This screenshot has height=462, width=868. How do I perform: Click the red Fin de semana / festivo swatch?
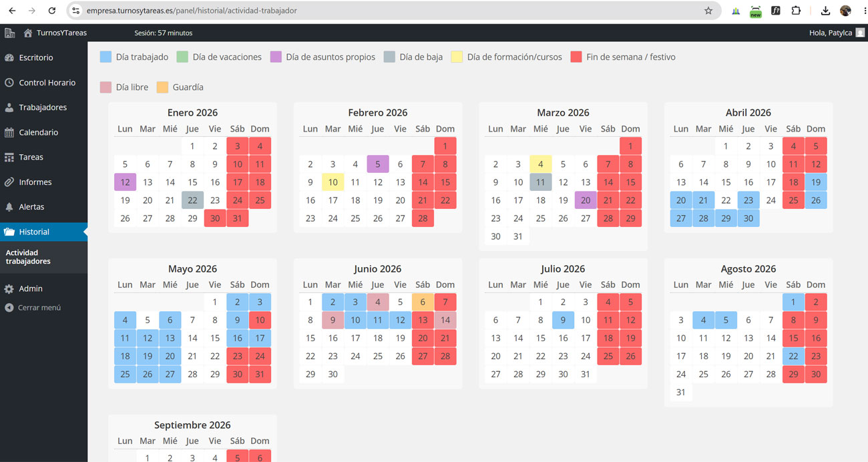(x=576, y=57)
